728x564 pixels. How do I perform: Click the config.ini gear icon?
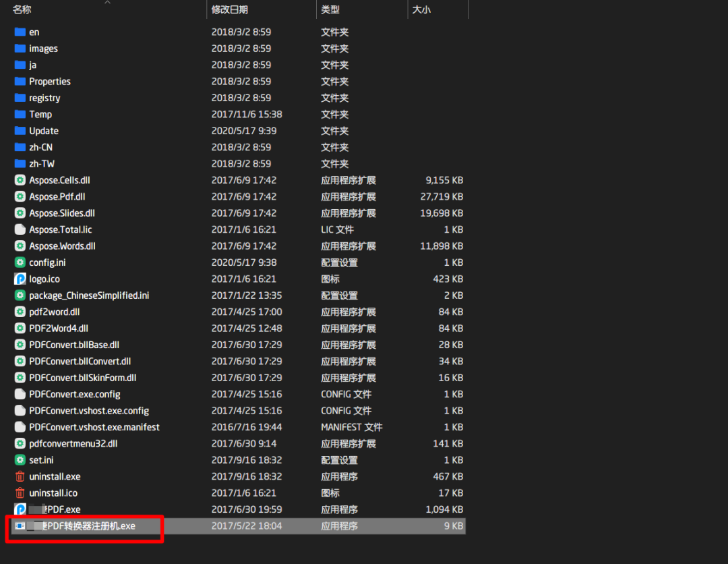20,262
